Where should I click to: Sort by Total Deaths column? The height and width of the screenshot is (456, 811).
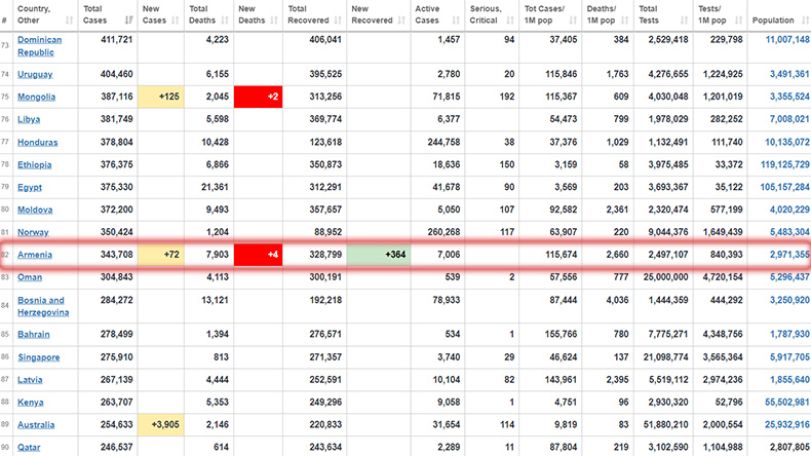click(209, 15)
